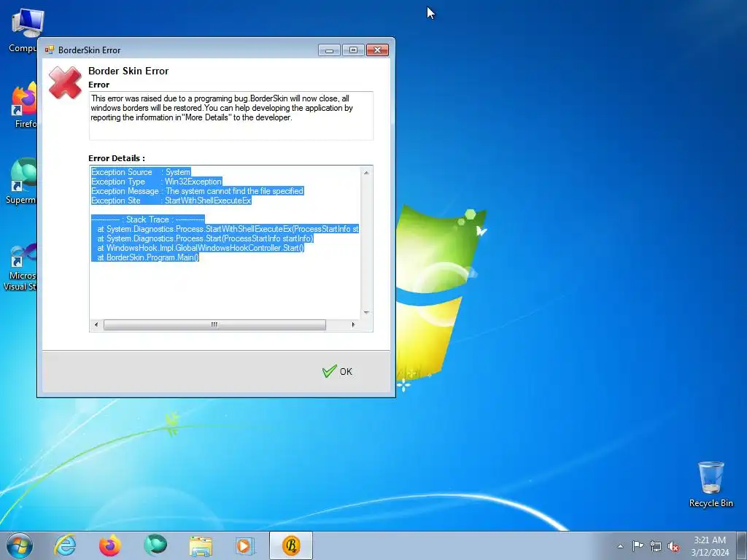Viewport: 747px width, 560px height.
Task: Show hidden system tray icons
Action: (x=620, y=546)
